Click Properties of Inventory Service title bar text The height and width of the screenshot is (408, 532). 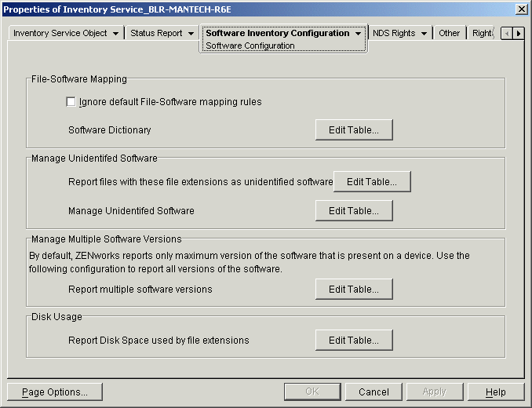click(117, 9)
